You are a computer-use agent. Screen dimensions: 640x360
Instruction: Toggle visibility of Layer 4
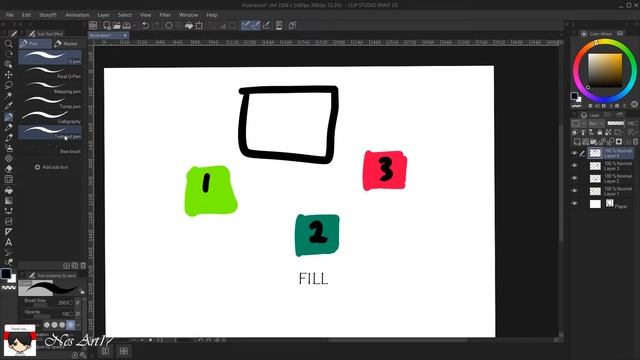click(575, 153)
